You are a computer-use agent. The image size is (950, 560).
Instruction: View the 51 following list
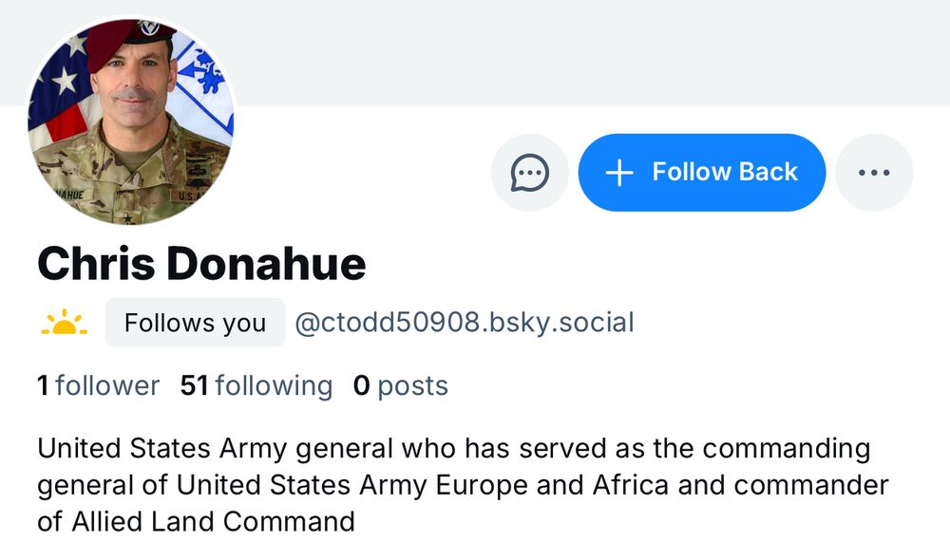point(255,385)
